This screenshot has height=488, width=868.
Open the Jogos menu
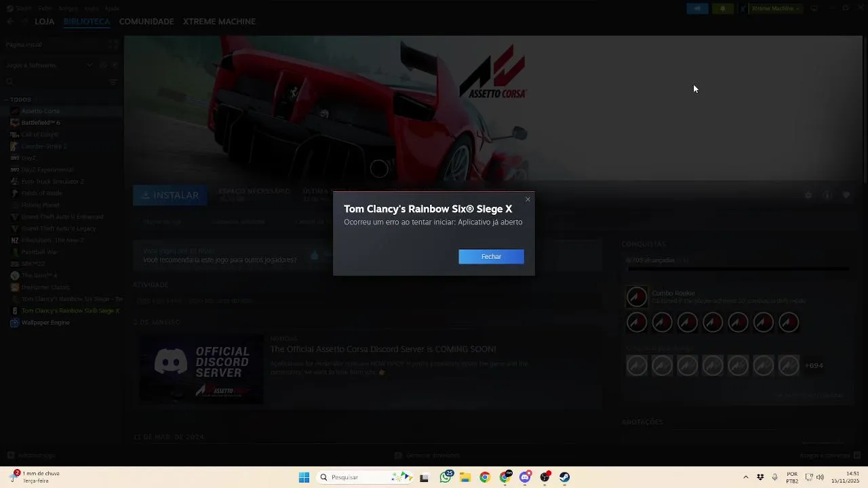pos(91,8)
